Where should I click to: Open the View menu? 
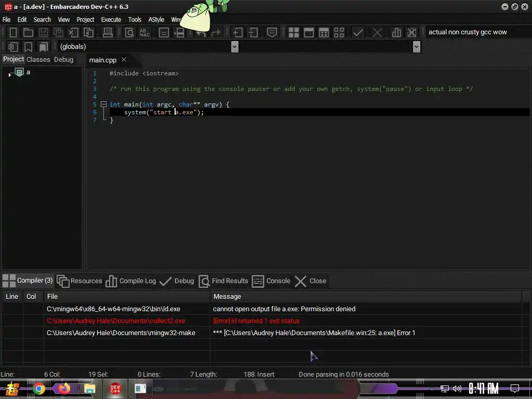click(64, 20)
